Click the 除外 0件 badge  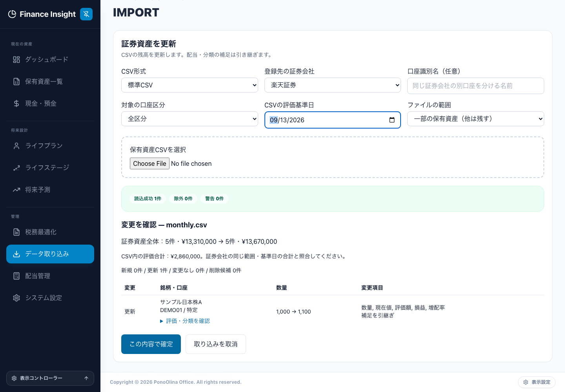183,199
